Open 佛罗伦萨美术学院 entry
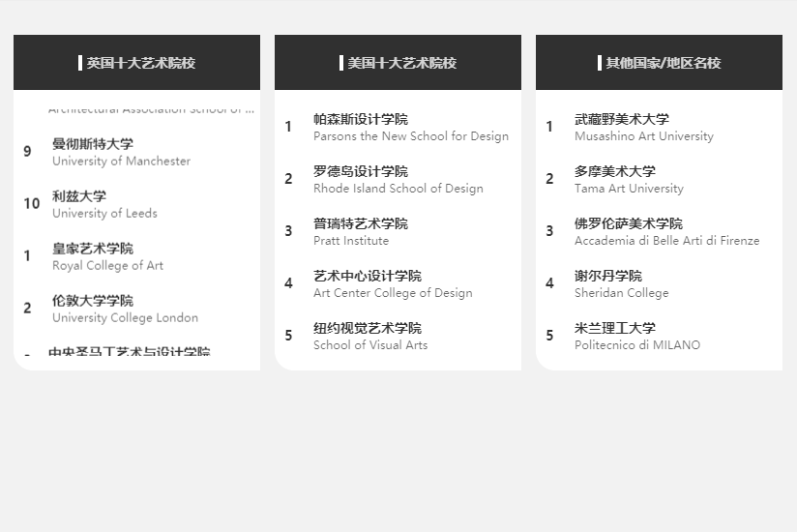Image resolution: width=797 pixels, height=532 pixels. (629, 224)
